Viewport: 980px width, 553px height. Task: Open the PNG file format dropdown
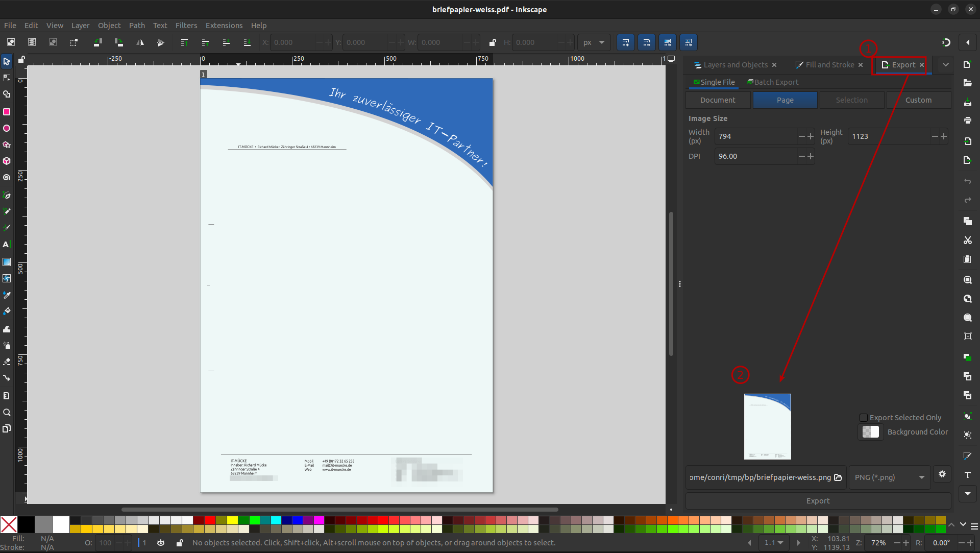point(889,477)
